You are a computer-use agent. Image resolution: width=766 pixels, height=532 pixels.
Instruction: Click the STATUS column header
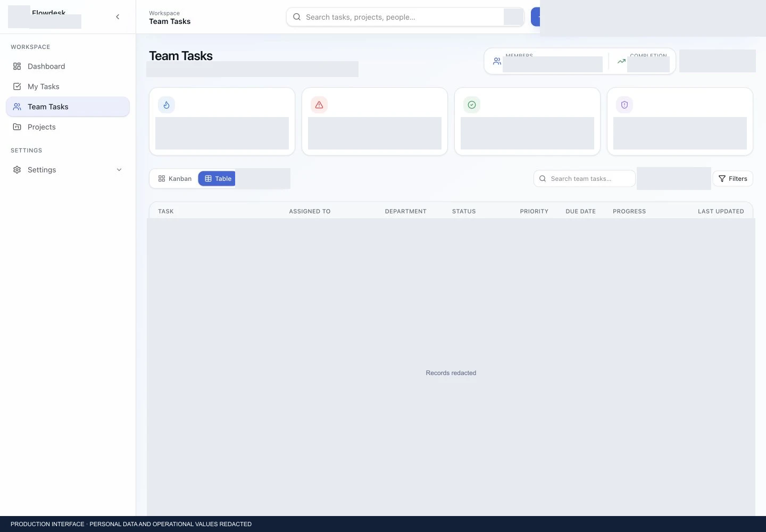(464, 211)
